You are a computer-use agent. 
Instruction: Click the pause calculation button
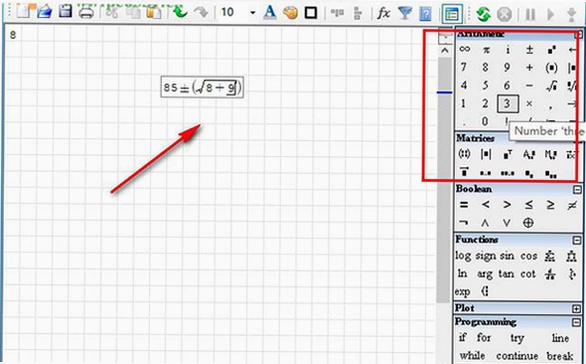pyautogui.click(x=530, y=15)
